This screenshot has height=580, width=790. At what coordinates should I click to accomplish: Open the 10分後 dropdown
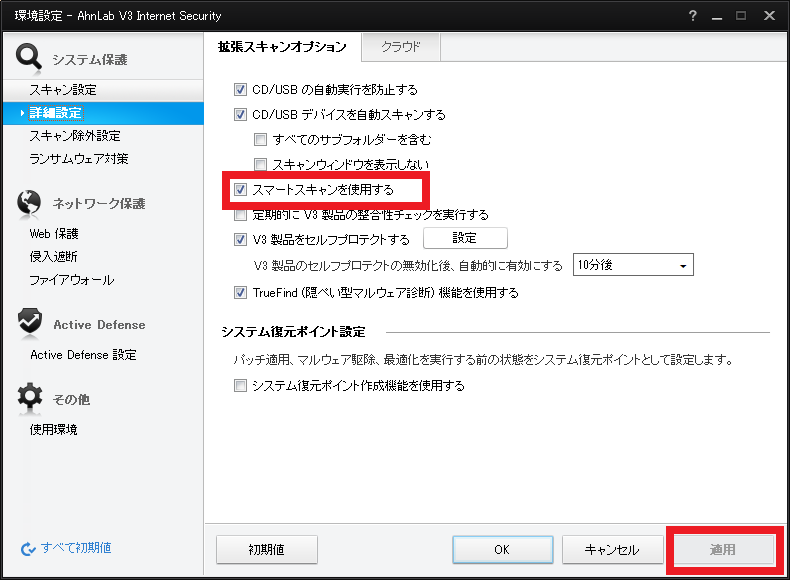633,265
